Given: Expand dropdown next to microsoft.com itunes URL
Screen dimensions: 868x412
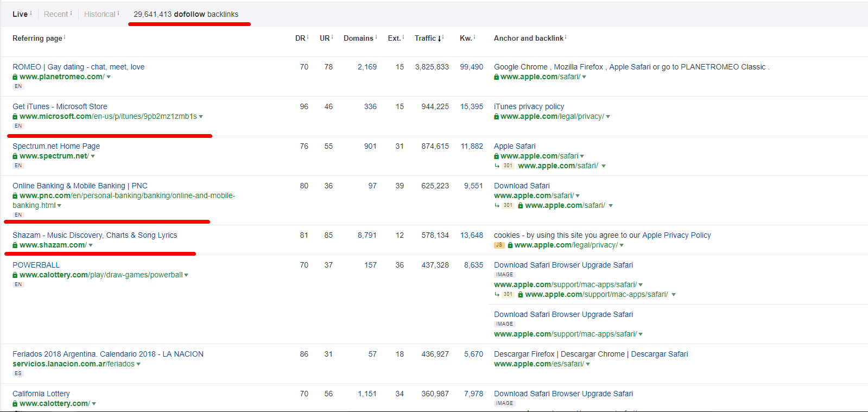Looking at the screenshot, I should (201, 117).
